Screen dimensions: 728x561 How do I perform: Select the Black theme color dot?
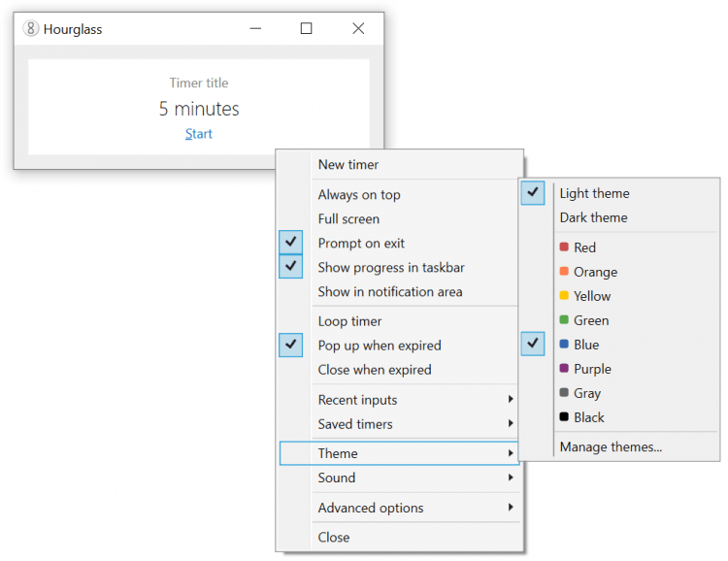(565, 417)
